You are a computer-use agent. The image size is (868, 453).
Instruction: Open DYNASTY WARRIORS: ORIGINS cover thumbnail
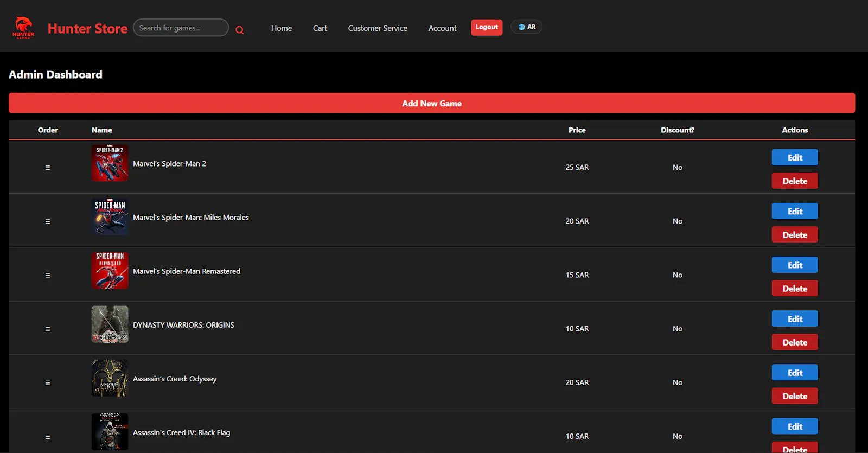click(x=110, y=324)
